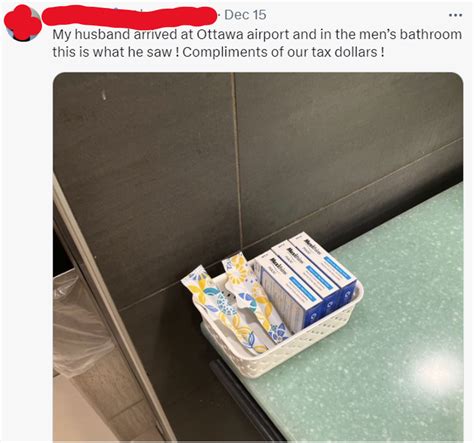Click the red-covered profile avatar

23,23
